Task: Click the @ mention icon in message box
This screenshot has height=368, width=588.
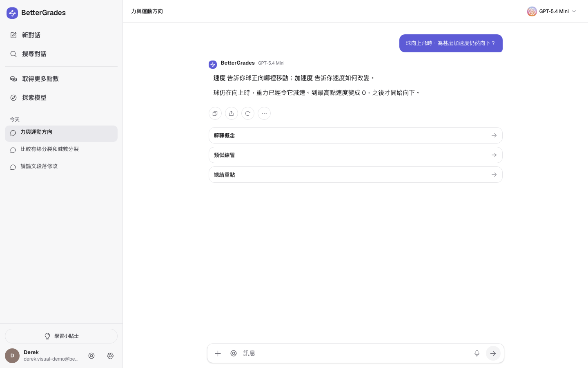Action: (234, 353)
